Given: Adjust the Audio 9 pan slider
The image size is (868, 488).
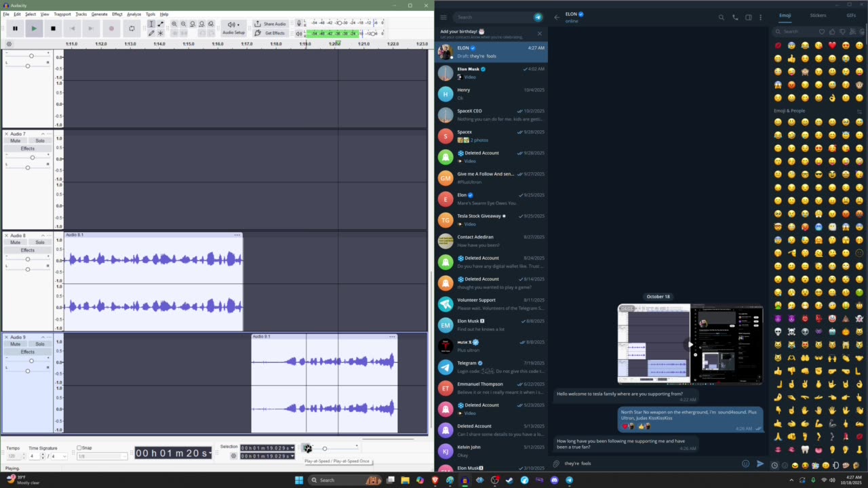Looking at the screenshot, I should coord(28,371).
